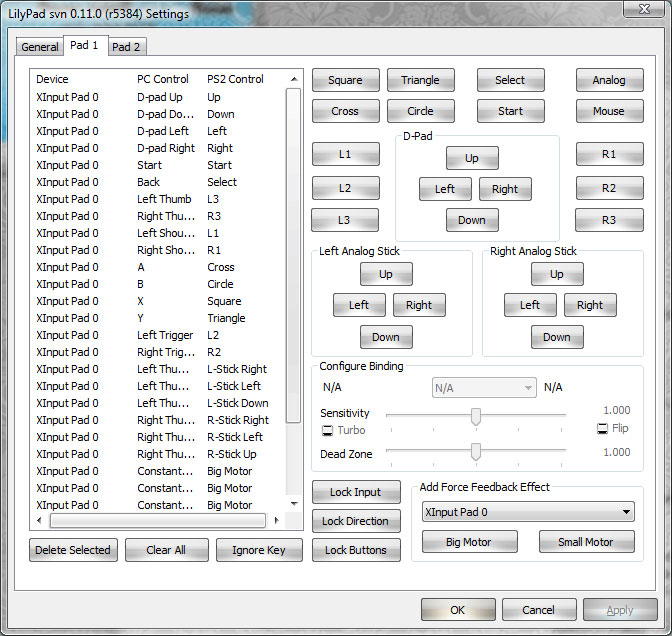Bind Right Analog Stick Left
Screen dimensions: 672x636
point(530,305)
